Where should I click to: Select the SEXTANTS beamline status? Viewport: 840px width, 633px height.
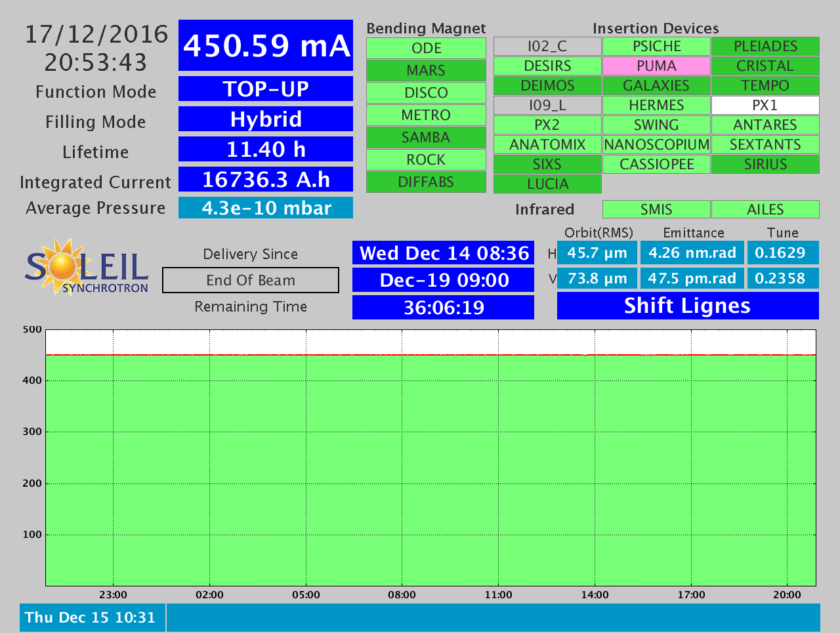click(765, 145)
